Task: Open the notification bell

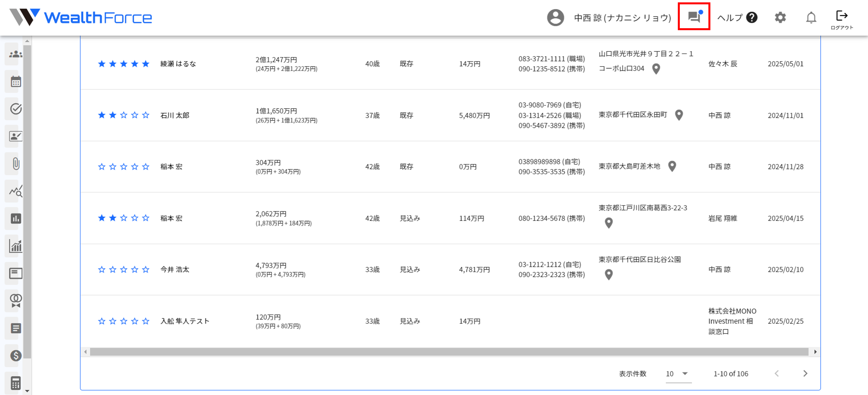Action: (x=811, y=17)
